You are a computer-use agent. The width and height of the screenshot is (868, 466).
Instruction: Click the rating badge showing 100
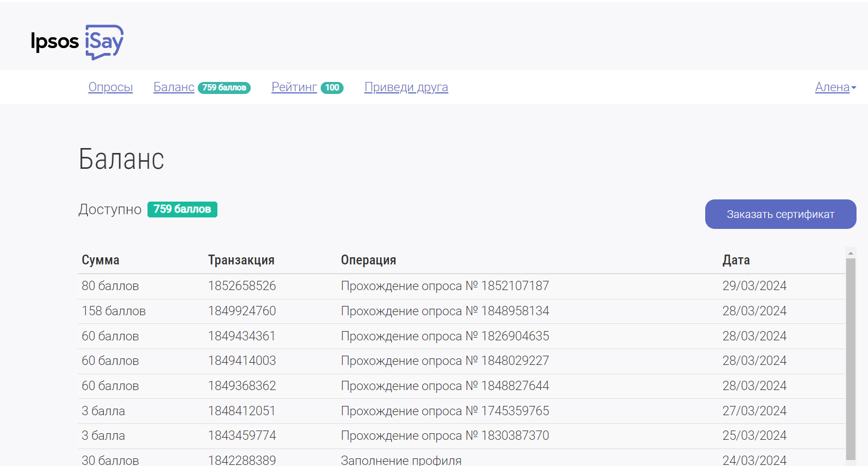tap(332, 88)
